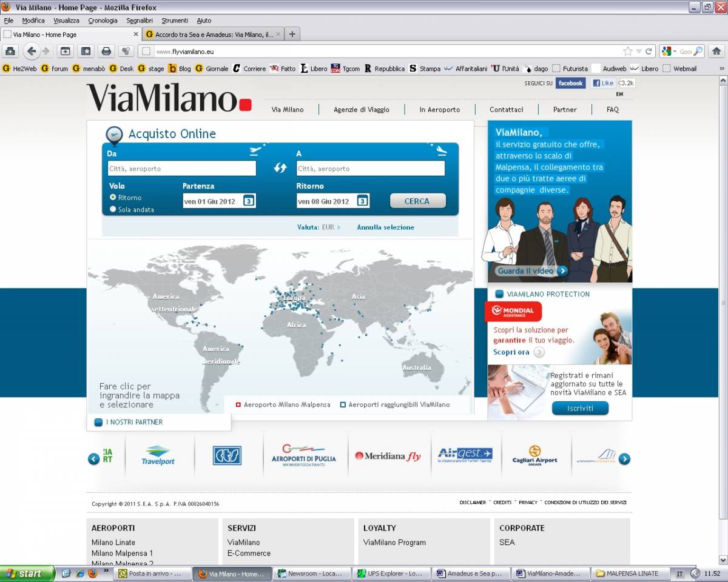Click the Mondial Assistance logo
The height and width of the screenshot is (582, 728).
(513, 311)
